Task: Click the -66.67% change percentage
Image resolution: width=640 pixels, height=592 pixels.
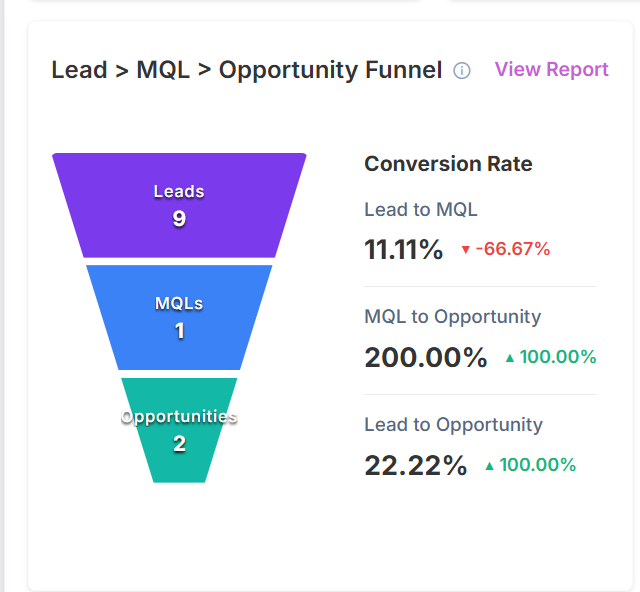Action: click(x=513, y=249)
